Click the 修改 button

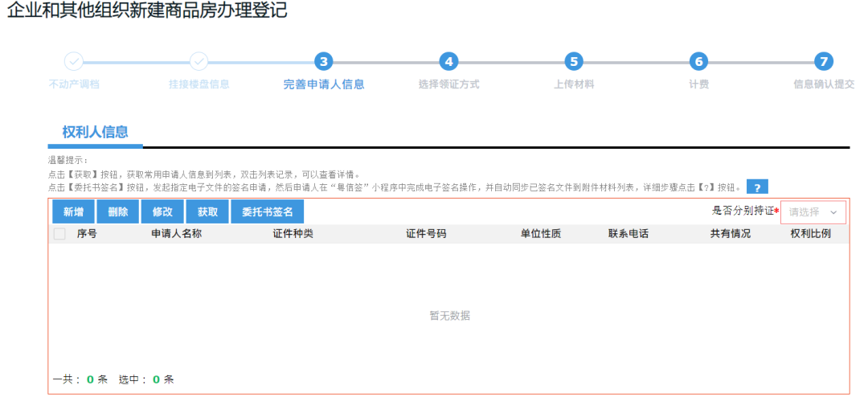(x=162, y=212)
